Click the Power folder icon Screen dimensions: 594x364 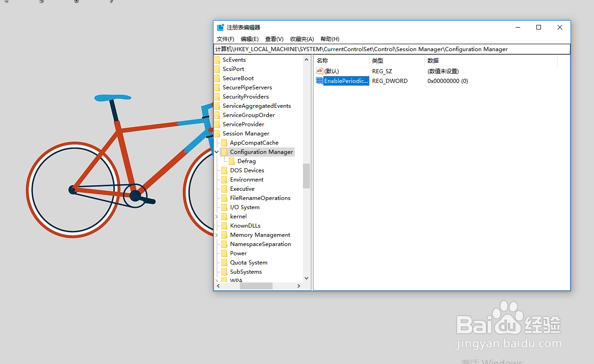pyautogui.click(x=225, y=253)
